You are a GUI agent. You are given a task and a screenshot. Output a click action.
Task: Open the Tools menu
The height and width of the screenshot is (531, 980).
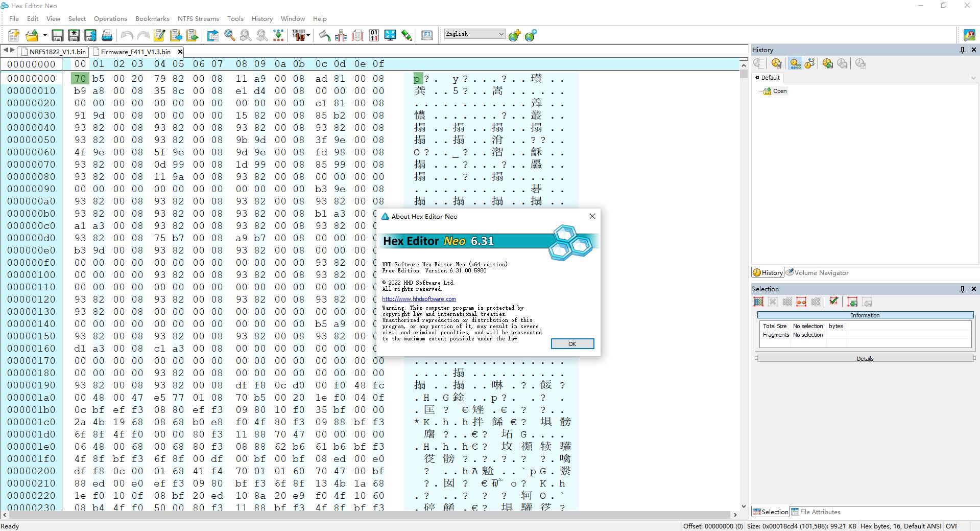coord(235,18)
